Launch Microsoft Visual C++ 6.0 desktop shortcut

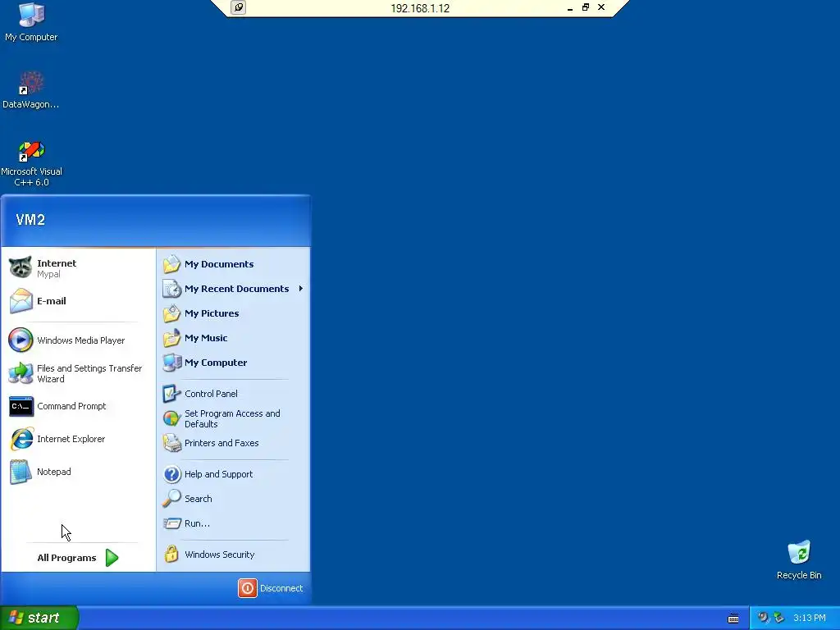coord(31,163)
